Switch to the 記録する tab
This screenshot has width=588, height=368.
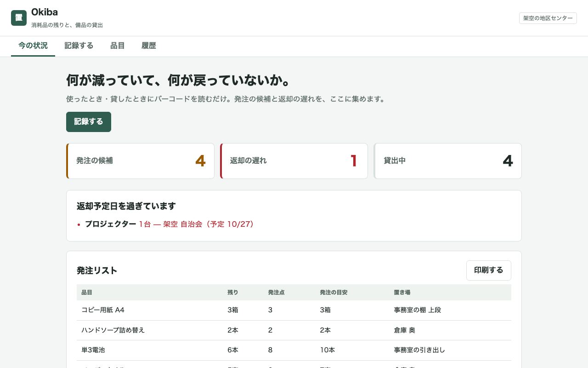coord(79,46)
